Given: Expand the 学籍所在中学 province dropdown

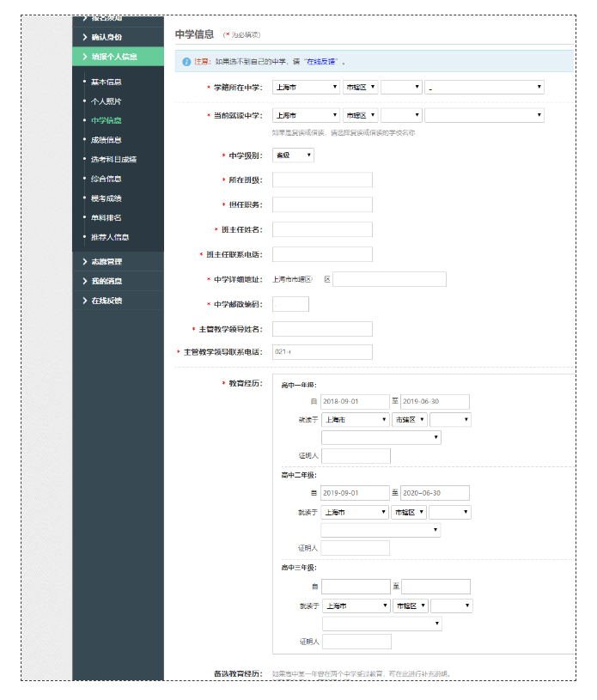Looking at the screenshot, I should [x=306, y=88].
